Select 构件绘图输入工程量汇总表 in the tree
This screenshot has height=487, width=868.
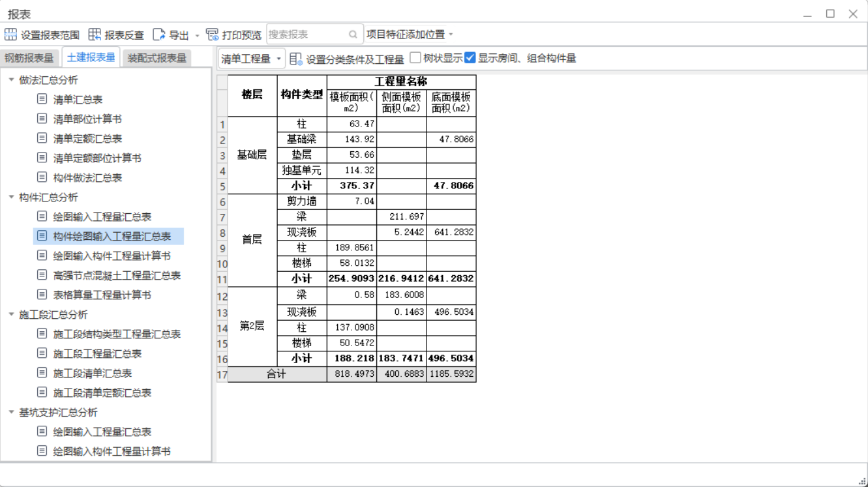click(112, 236)
